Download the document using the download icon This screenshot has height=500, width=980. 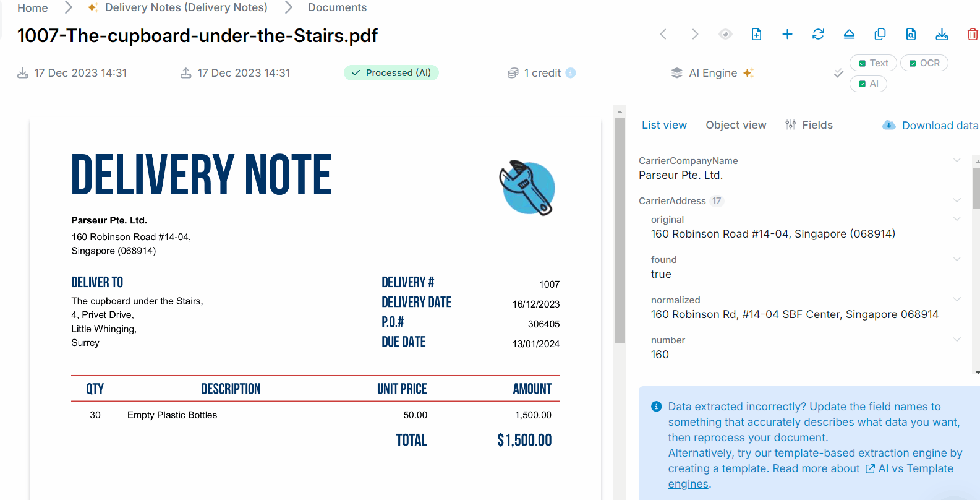[x=942, y=34]
